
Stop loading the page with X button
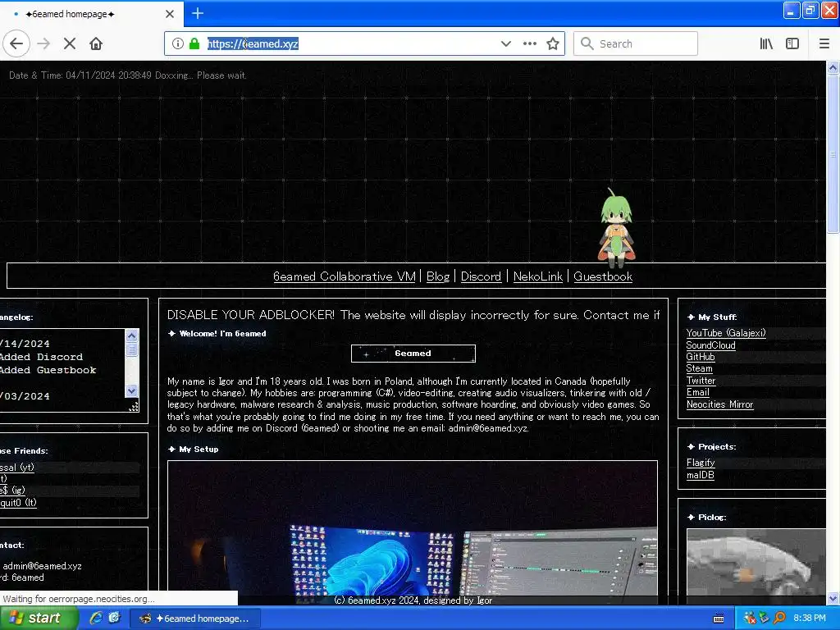click(70, 43)
